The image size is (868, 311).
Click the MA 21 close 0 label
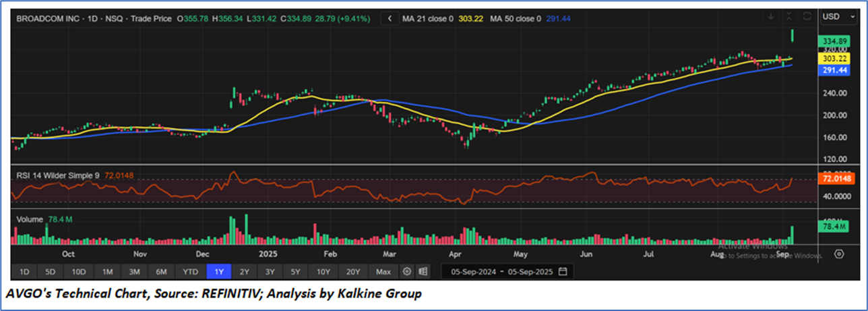point(428,19)
